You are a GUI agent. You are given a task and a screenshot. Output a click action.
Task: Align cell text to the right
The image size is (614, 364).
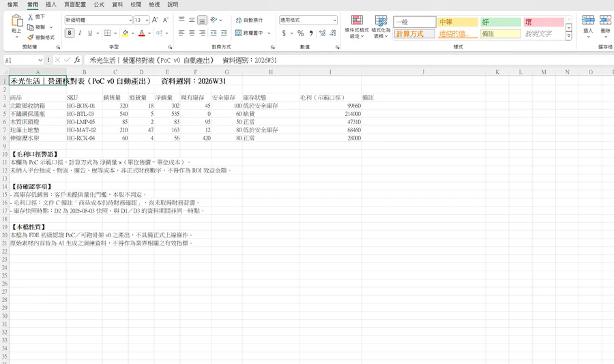202,33
